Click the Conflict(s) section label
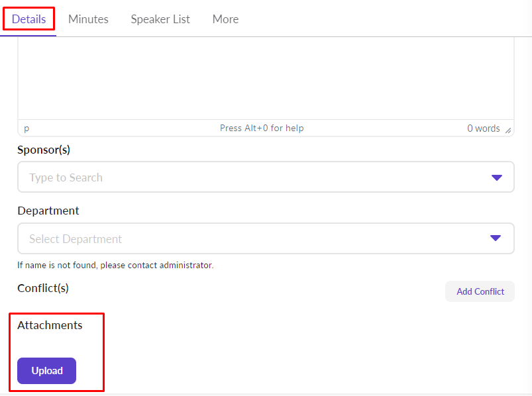The image size is (532, 396). pos(43,288)
